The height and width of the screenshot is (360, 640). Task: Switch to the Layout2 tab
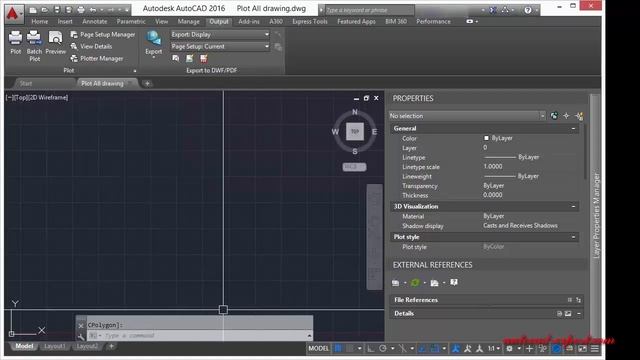click(x=87, y=347)
